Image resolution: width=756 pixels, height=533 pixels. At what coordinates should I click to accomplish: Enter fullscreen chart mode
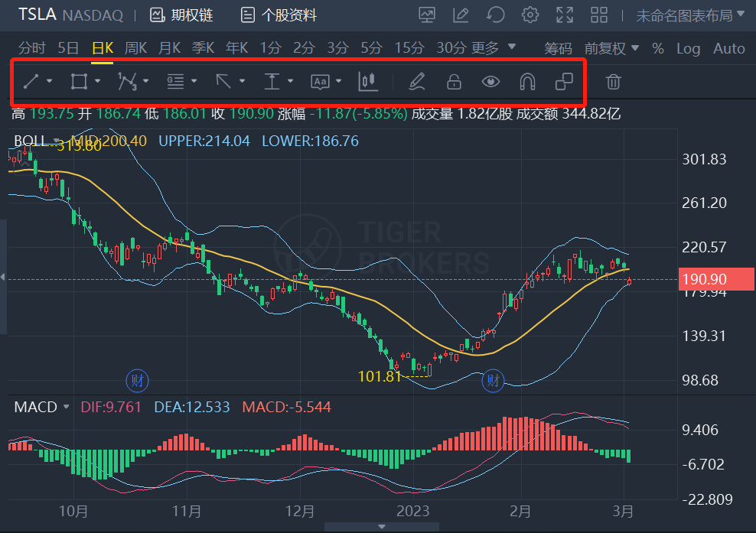565,15
